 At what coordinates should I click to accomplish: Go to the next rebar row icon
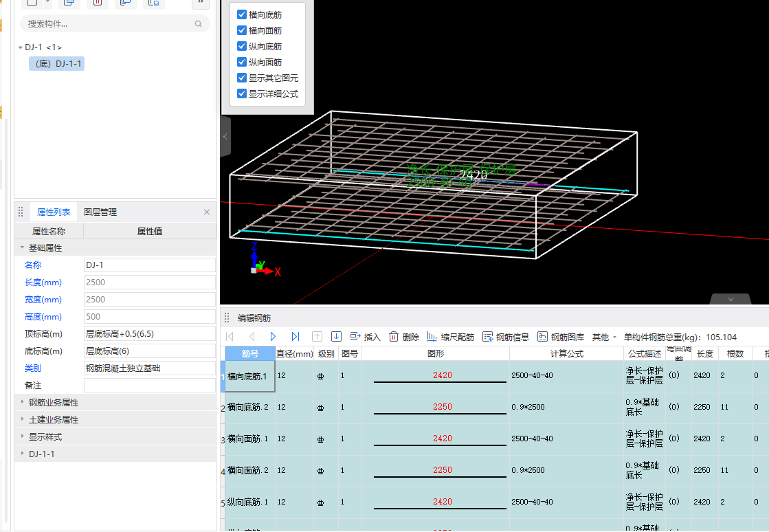(x=274, y=336)
